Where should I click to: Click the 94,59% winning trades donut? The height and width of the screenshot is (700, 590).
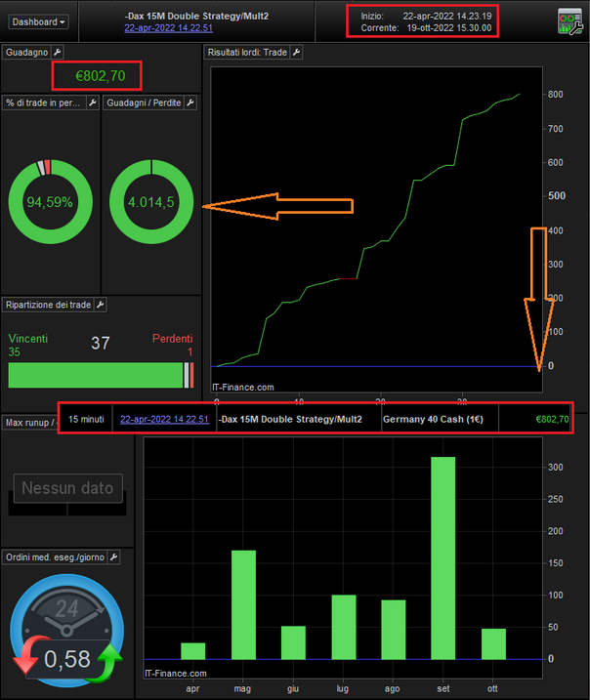click(50, 202)
